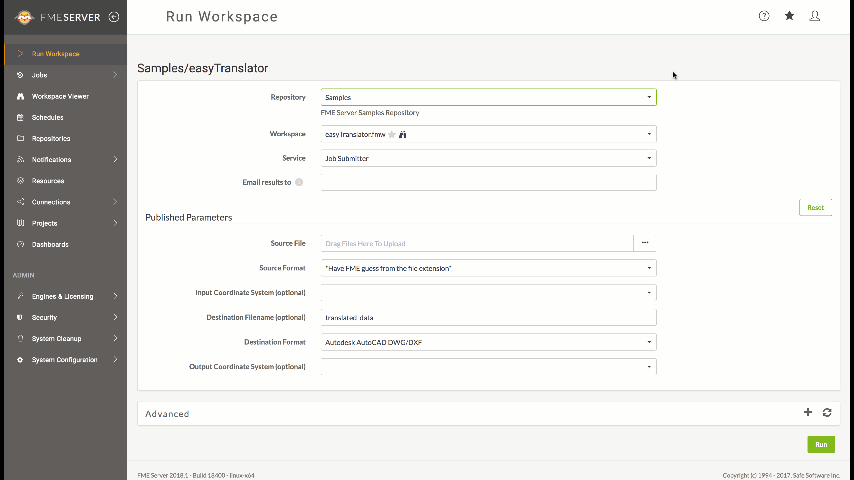Expand the Projects submenu chevron

coord(115,223)
